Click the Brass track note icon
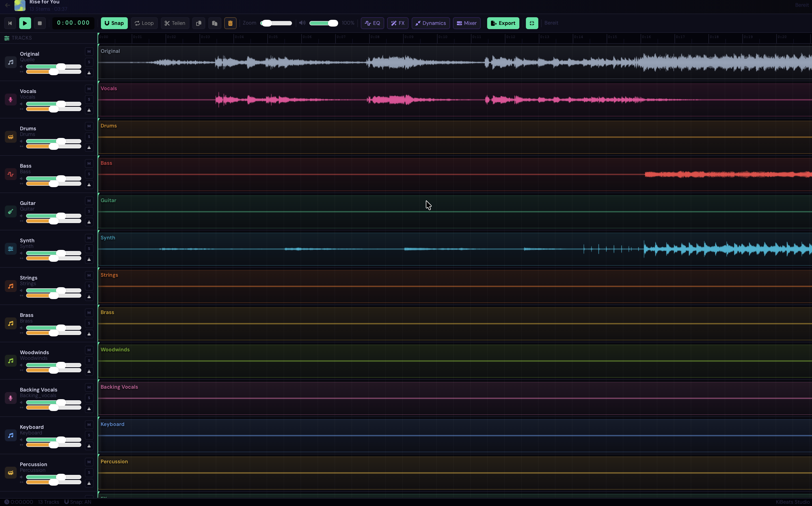812x506 pixels. (x=11, y=323)
